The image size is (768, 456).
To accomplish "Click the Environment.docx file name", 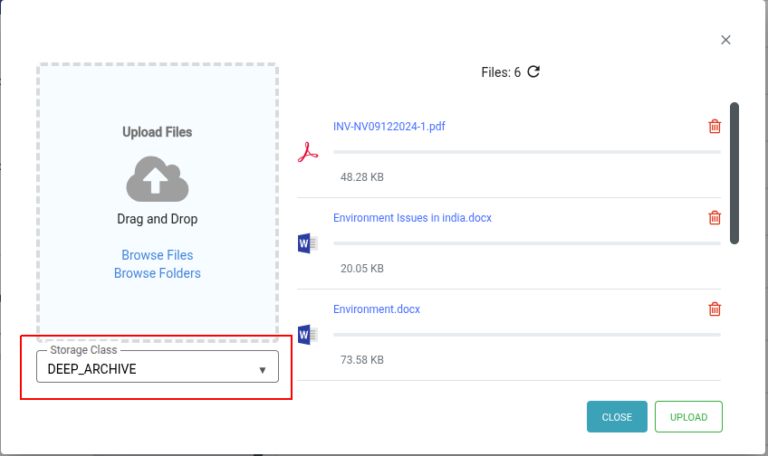I will tap(377, 309).
